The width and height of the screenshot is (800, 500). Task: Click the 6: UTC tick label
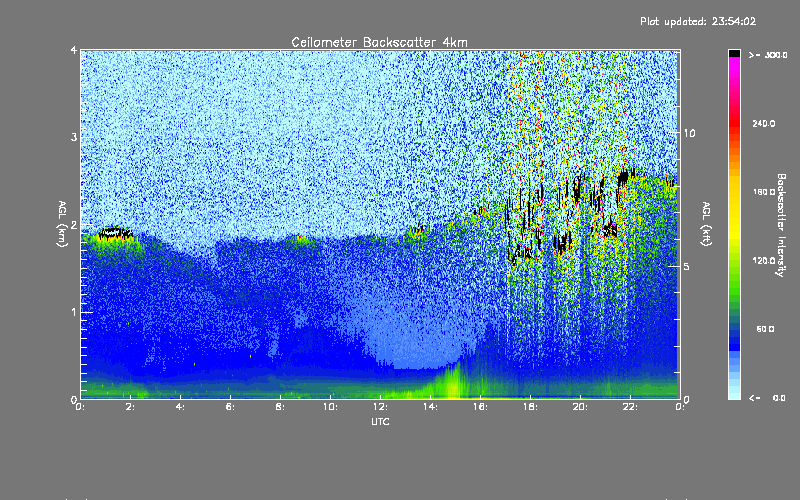pyautogui.click(x=230, y=407)
